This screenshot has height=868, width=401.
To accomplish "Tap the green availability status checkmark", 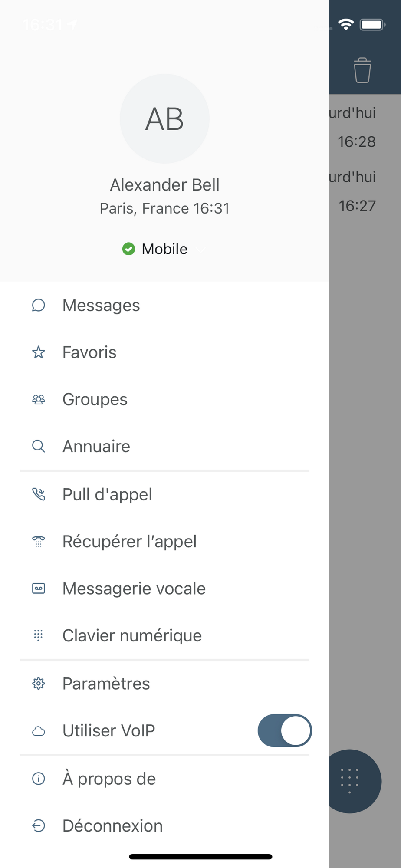I will [x=128, y=249].
